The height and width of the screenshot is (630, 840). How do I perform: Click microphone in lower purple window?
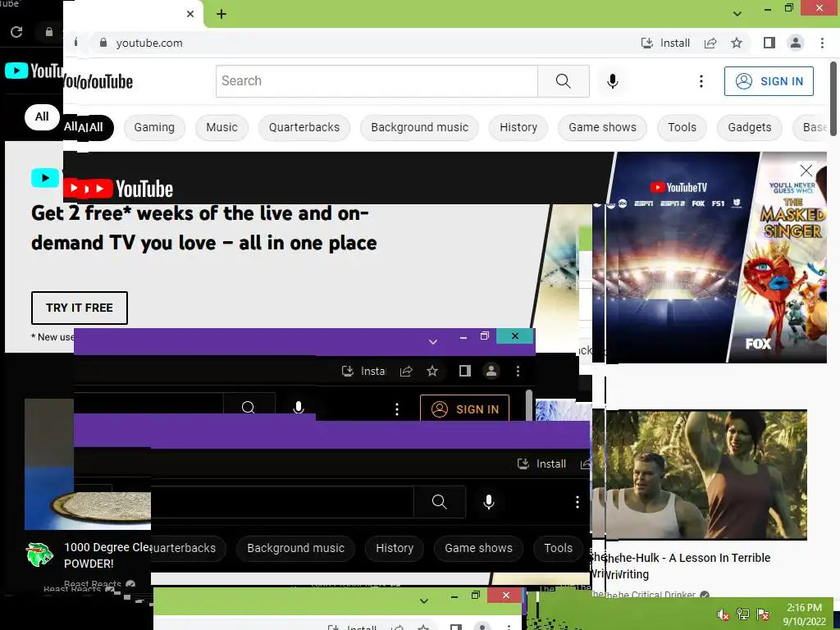coord(489,502)
